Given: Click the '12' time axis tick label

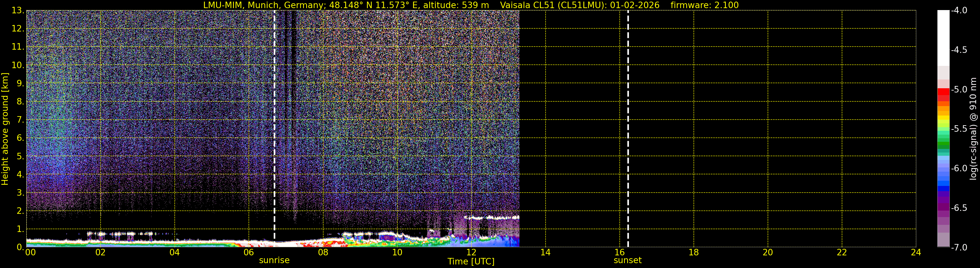Looking at the screenshot, I should (471, 252).
